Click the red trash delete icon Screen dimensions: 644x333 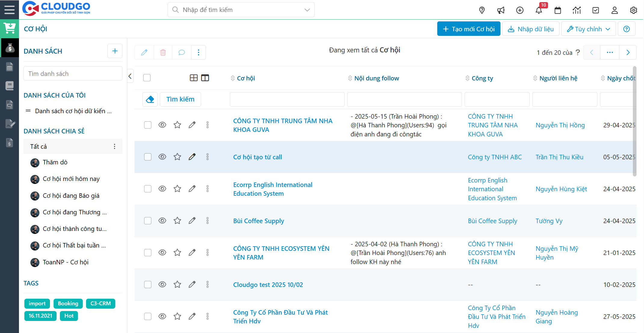163,52
